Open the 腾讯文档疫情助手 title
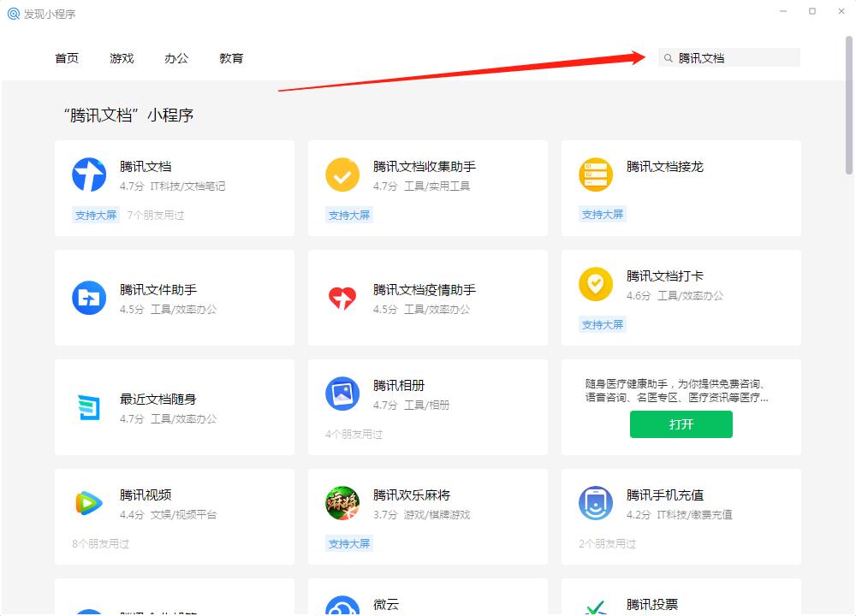 click(x=425, y=290)
